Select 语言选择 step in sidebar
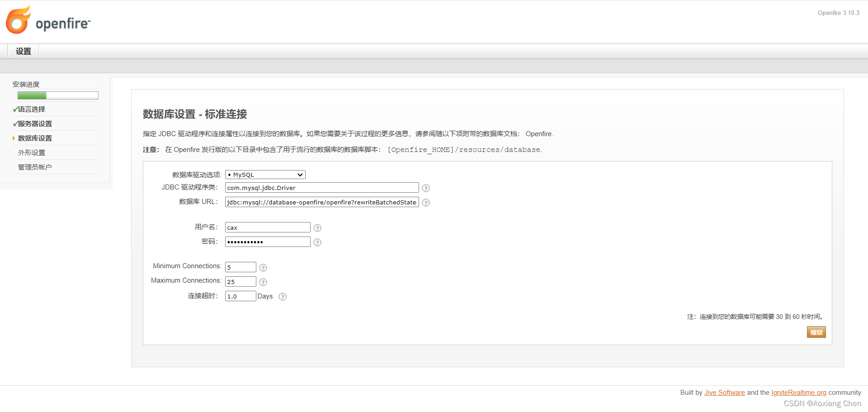The width and height of the screenshot is (868, 412). [32, 109]
